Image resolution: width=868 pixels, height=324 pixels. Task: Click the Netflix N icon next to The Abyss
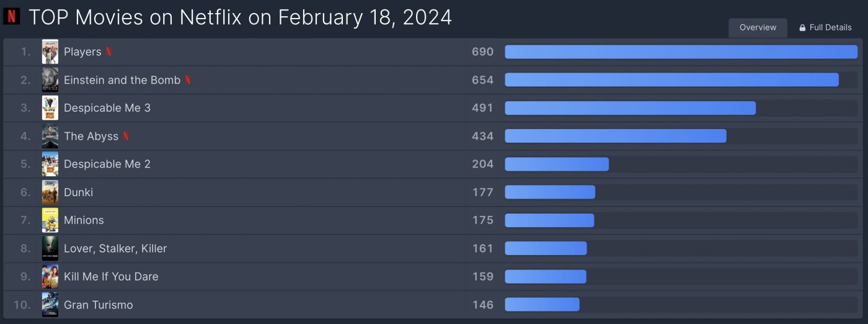point(126,136)
